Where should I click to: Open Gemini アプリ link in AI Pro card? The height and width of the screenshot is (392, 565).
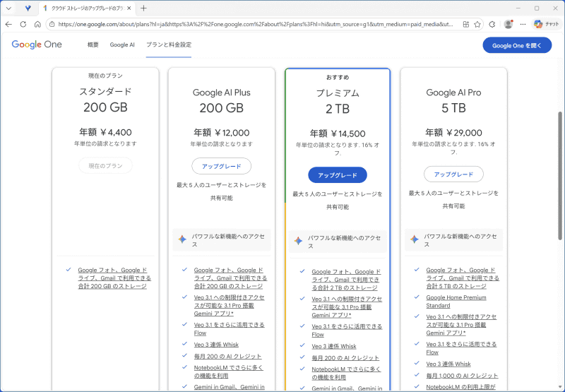tap(461, 325)
